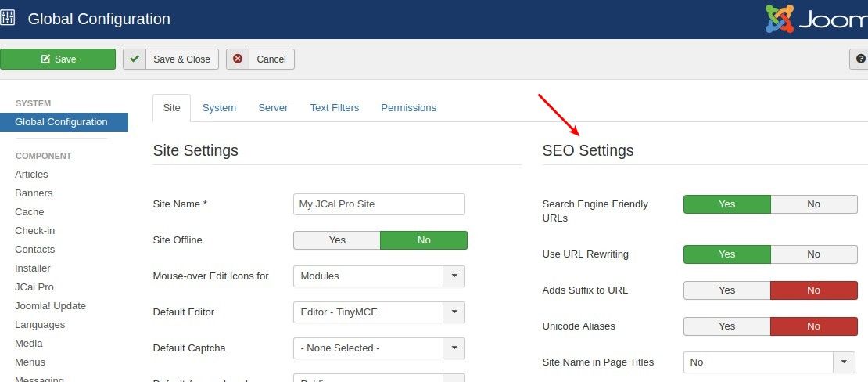868x382 pixels.
Task: Disable Search Engine Friendly URLs
Action: click(813, 204)
